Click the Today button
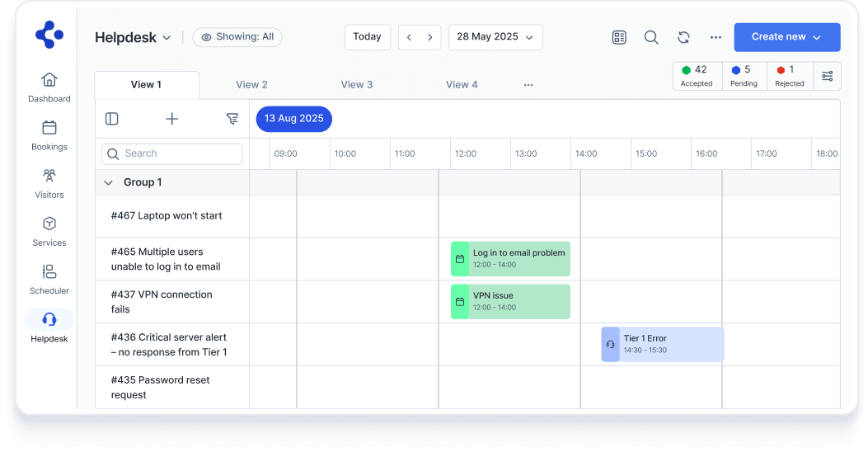Screen dimensions: 868x457 [367, 37]
